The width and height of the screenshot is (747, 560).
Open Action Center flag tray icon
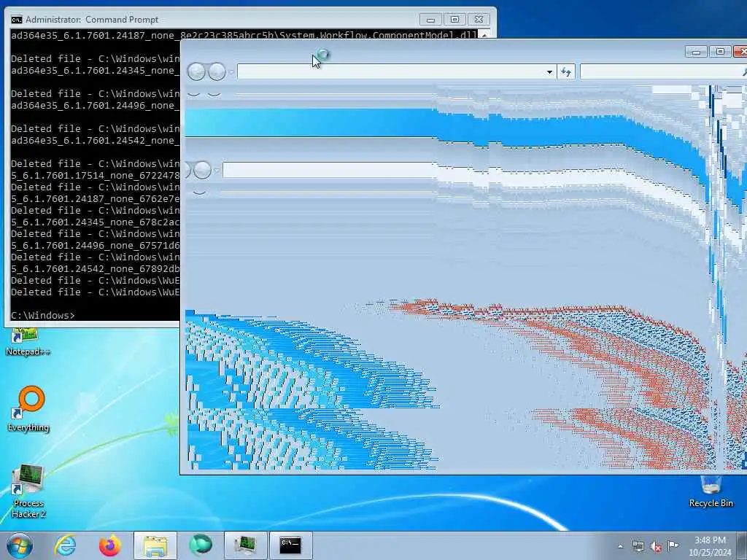coord(673,545)
